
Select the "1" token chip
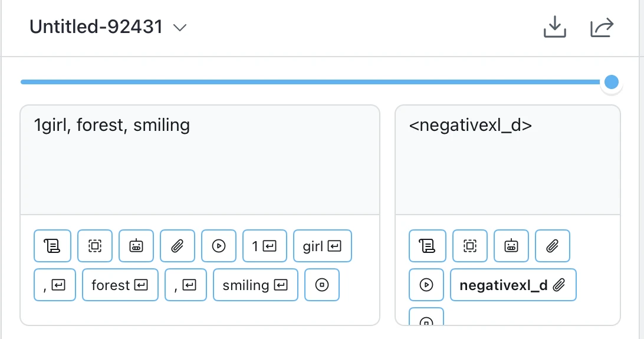(265, 246)
